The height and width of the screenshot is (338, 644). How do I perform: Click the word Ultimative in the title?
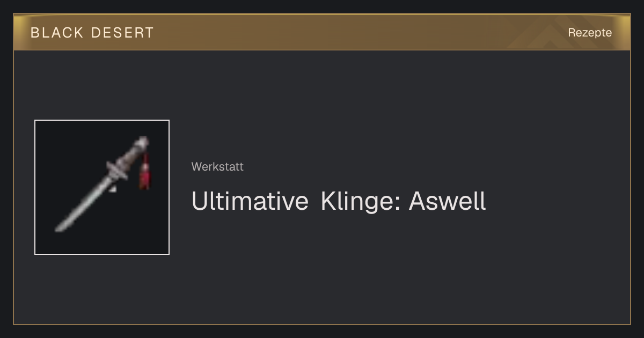click(x=250, y=201)
